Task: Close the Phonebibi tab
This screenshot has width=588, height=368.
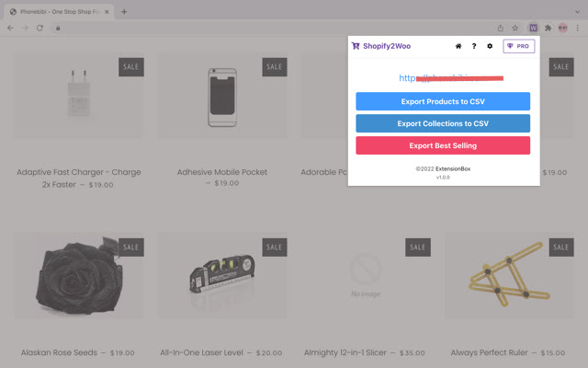Action: (x=107, y=12)
